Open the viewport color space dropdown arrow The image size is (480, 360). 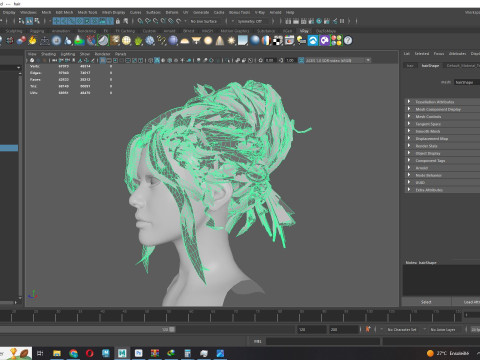[368, 60]
